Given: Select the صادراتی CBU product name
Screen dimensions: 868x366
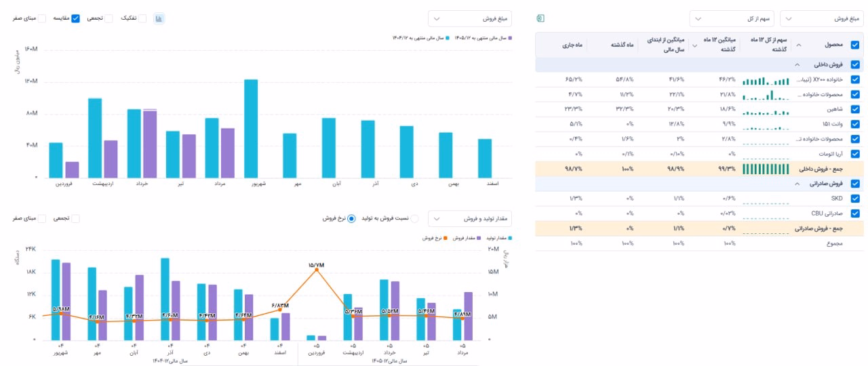Looking at the screenshot, I should (x=827, y=213).
